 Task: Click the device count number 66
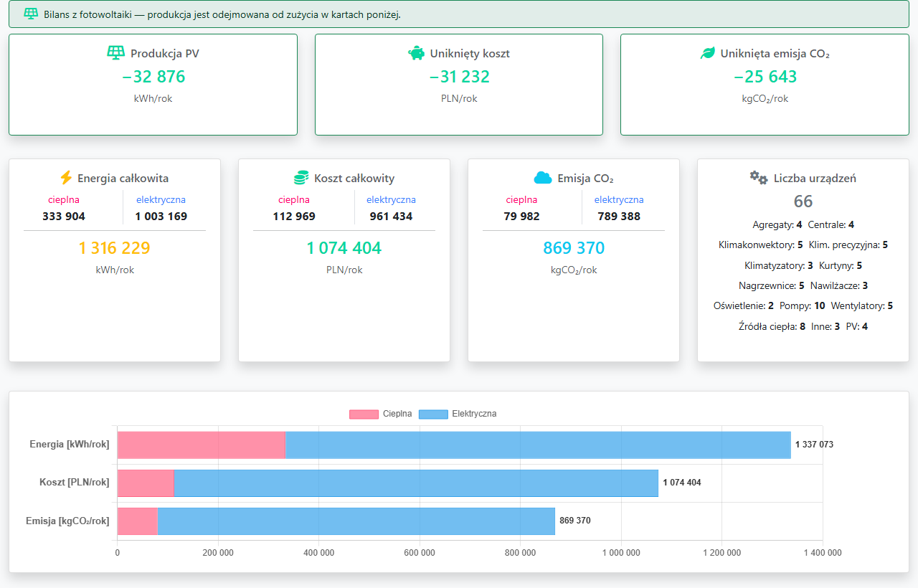[x=803, y=201]
